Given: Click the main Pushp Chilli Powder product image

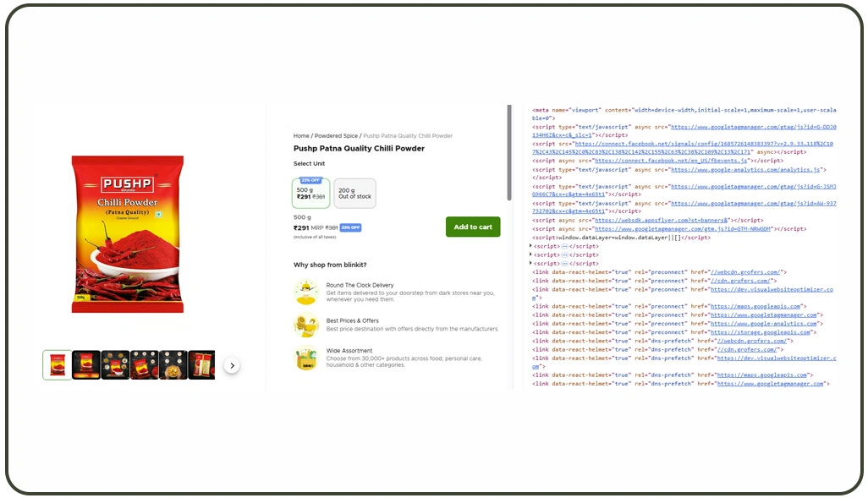Looking at the screenshot, I should 127,234.
